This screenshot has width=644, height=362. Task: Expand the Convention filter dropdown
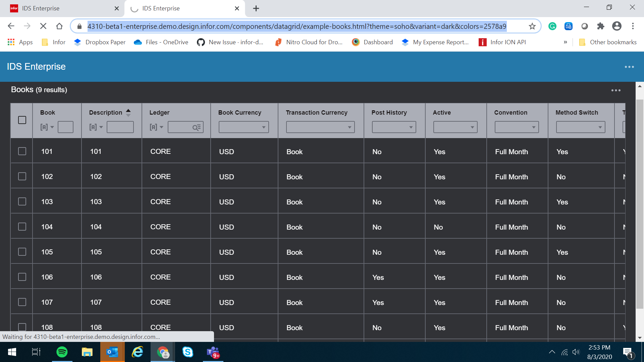pyautogui.click(x=517, y=127)
